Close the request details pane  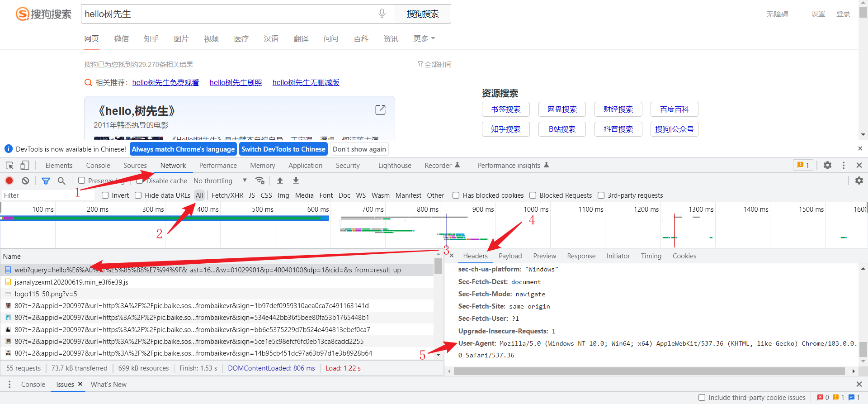coord(451,256)
